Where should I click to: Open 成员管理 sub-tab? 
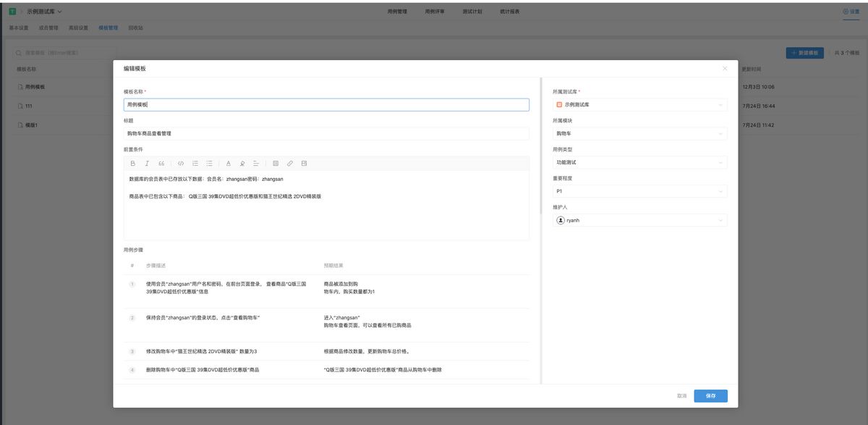(48, 28)
